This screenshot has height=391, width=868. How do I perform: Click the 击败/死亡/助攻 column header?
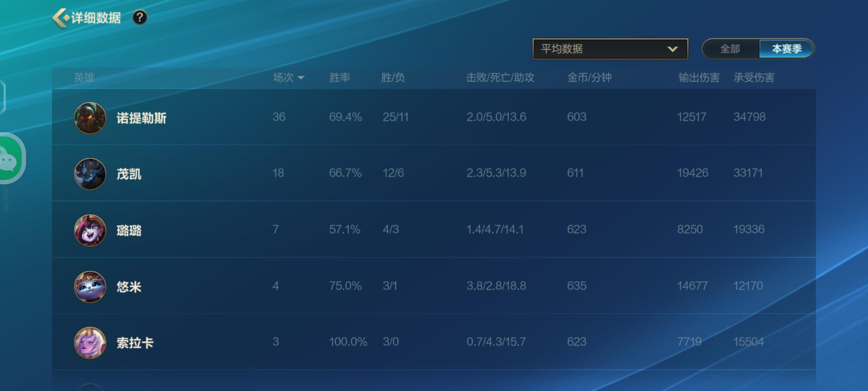pos(500,77)
